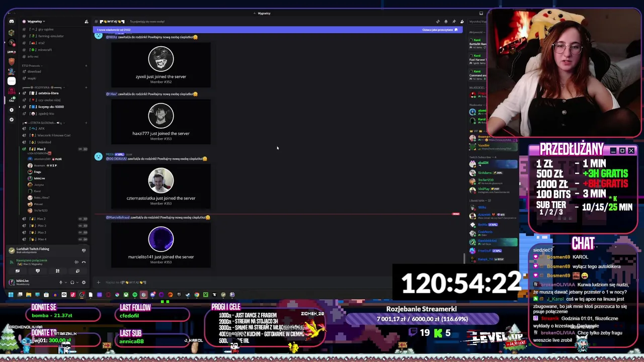Toggle camera on in voice panel

coord(17,271)
